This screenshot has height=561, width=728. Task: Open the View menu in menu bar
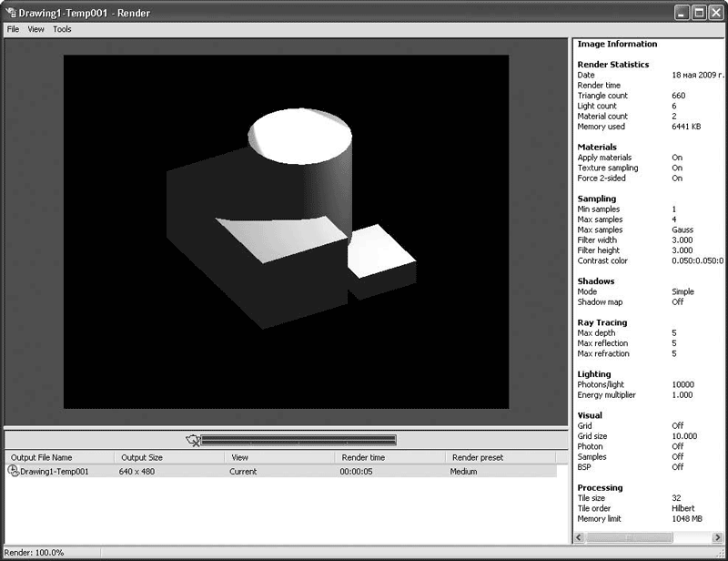35,29
